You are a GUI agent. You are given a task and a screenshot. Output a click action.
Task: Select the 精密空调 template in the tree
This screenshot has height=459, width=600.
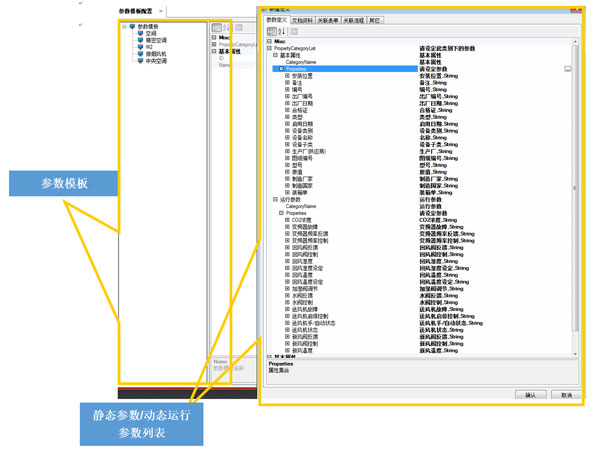pyautogui.click(x=158, y=40)
